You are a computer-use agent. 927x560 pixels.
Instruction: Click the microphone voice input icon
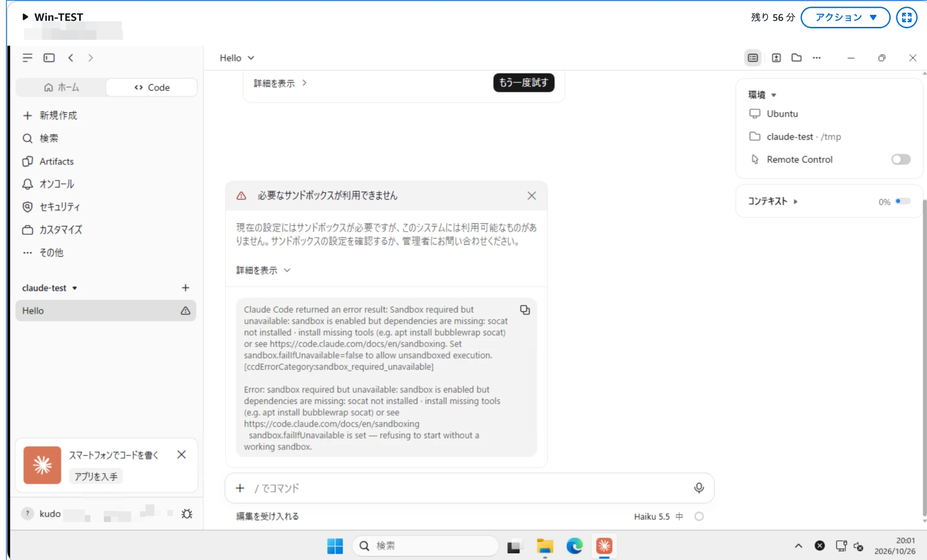click(699, 488)
